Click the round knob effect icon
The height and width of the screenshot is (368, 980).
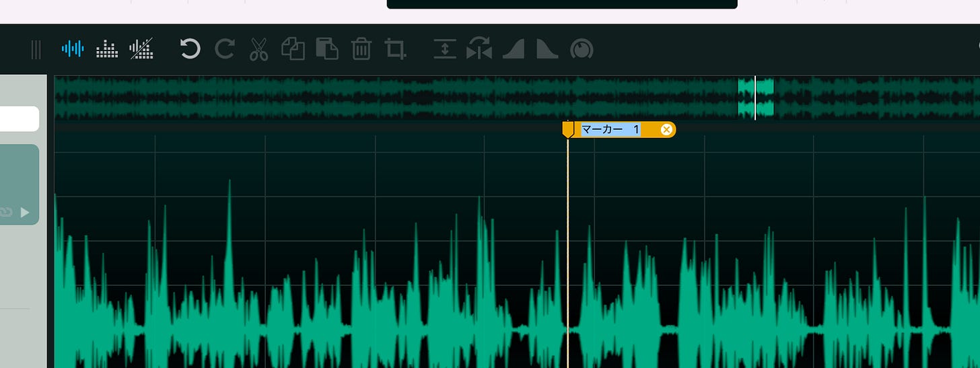pyautogui.click(x=582, y=49)
